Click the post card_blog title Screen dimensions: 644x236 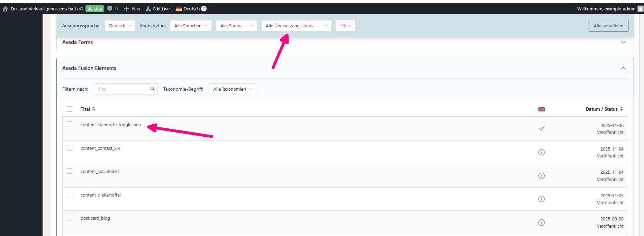[95, 218]
